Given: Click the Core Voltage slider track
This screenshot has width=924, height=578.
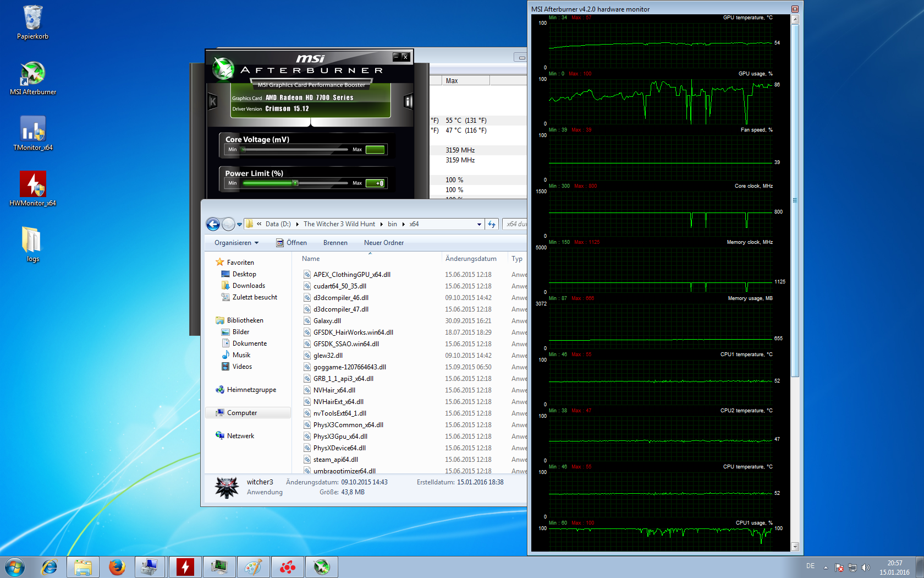Looking at the screenshot, I should tap(295, 150).
